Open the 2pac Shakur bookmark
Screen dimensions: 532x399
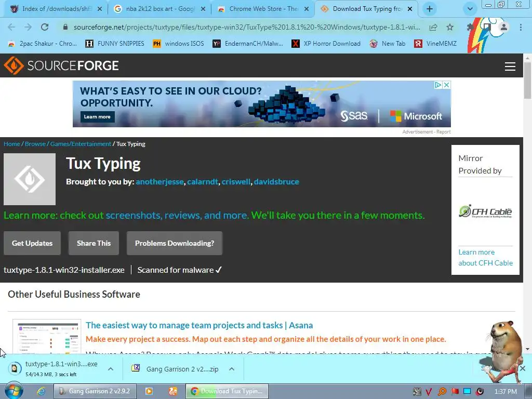click(x=42, y=44)
